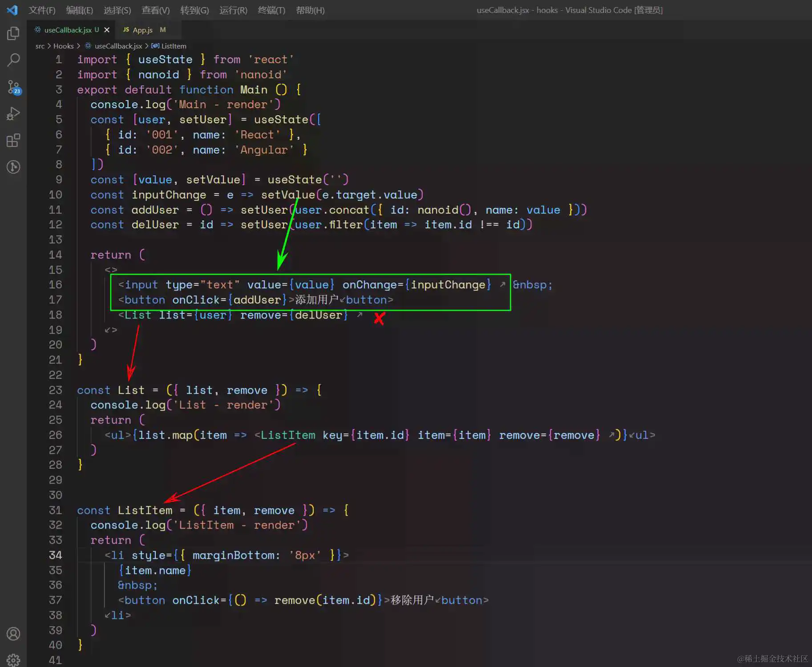The height and width of the screenshot is (667, 812).
Task: Select the useCallback.jsx editor tab
Action: [68, 30]
